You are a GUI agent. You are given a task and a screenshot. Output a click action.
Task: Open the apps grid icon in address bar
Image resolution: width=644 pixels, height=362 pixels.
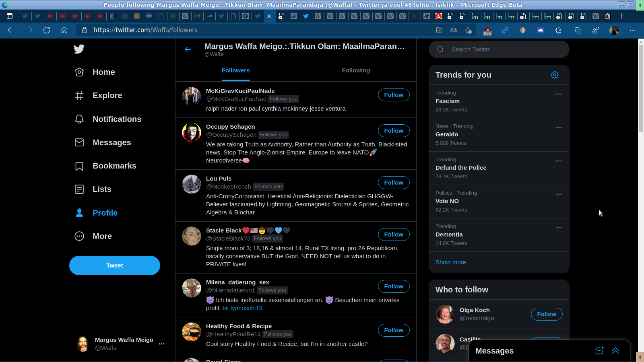[439, 30]
